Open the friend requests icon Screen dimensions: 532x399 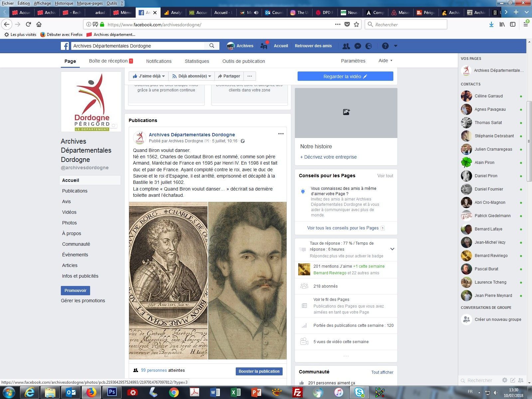point(346,46)
